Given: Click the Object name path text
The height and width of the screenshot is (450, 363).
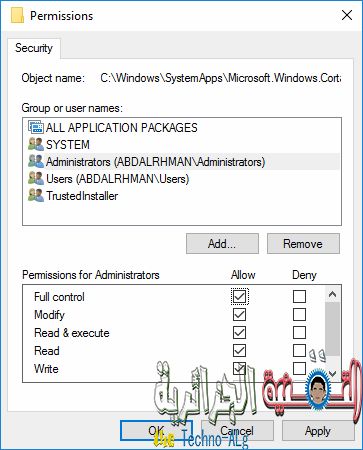Looking at the screenshot, I should click(221, 78).
